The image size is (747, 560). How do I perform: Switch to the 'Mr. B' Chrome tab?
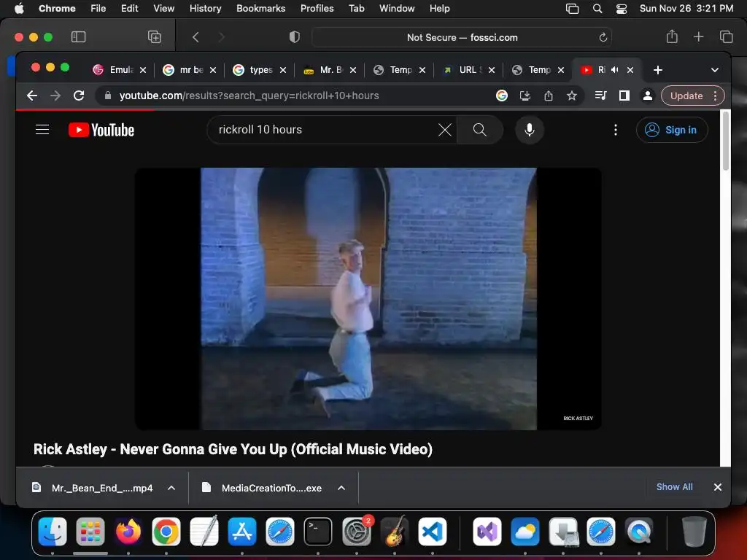pyautogui.click(x=329, y=70)
